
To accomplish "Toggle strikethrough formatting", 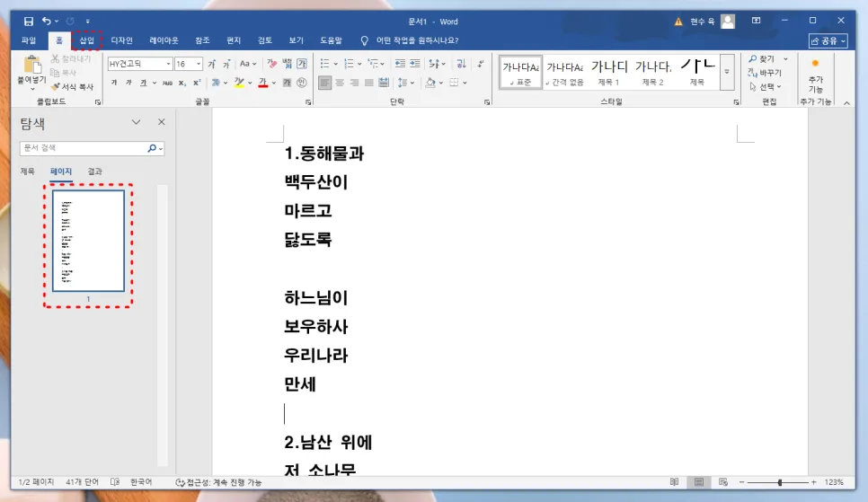I will point(167,83).
